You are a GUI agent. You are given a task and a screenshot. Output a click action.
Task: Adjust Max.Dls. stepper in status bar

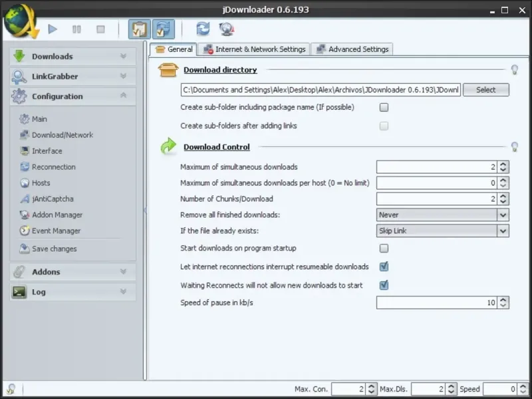[x=451, y=389]
